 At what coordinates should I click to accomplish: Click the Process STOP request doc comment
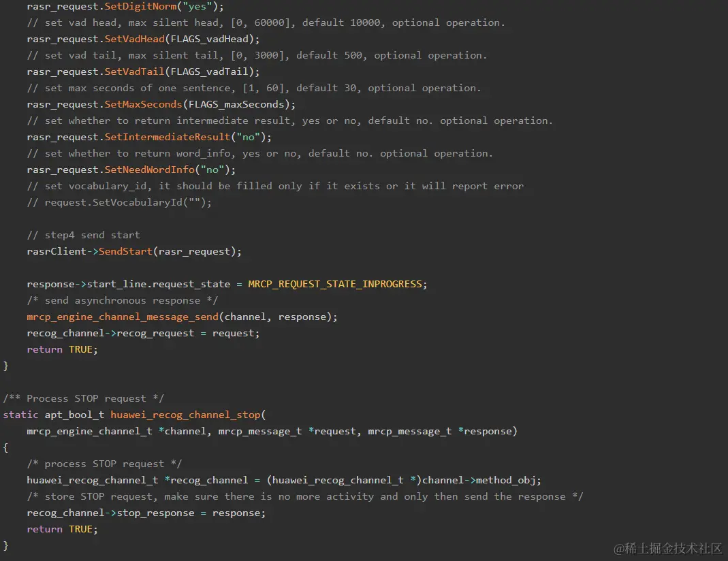click(x=84, y=398)
